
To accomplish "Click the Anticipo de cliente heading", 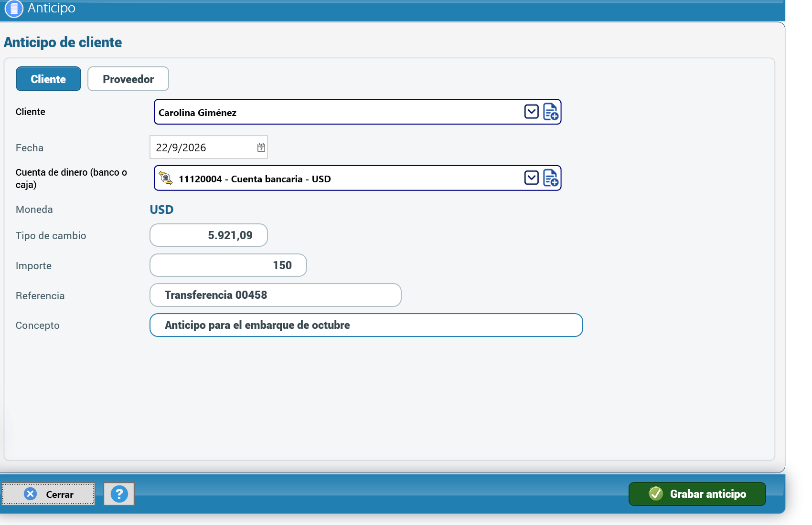I will click(x=63, y=42).
